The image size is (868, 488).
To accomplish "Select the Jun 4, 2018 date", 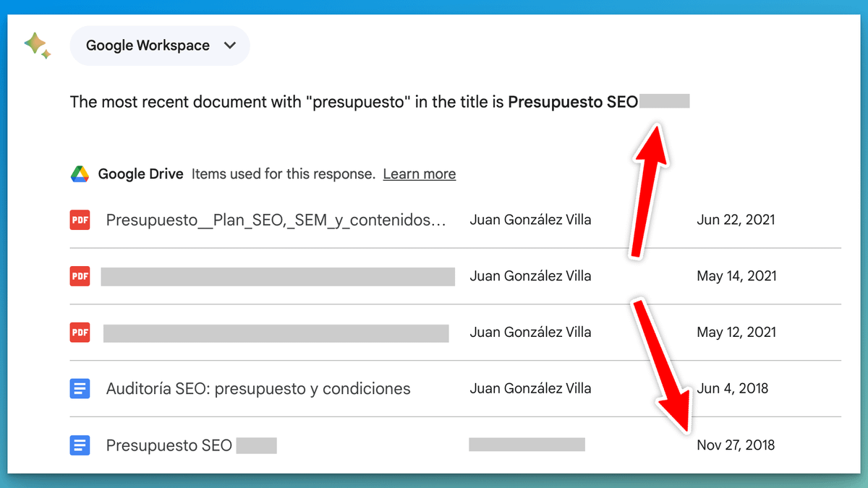I will click(732, 389).
